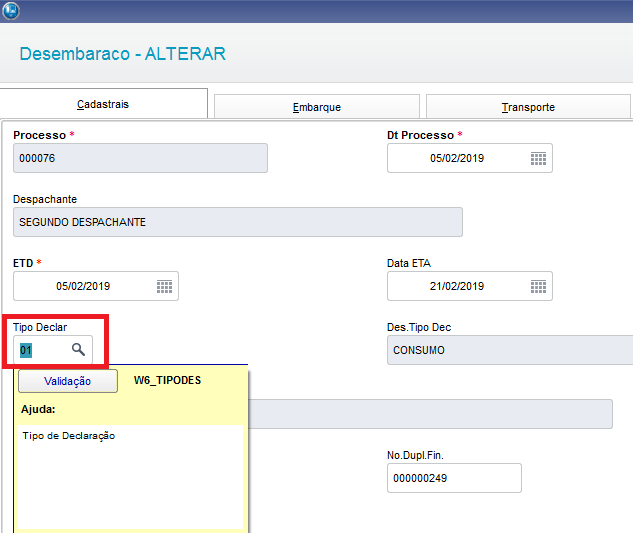This screenshot has width=634, height=533.
Task: Click the ETD label
Action: [23, 263]
